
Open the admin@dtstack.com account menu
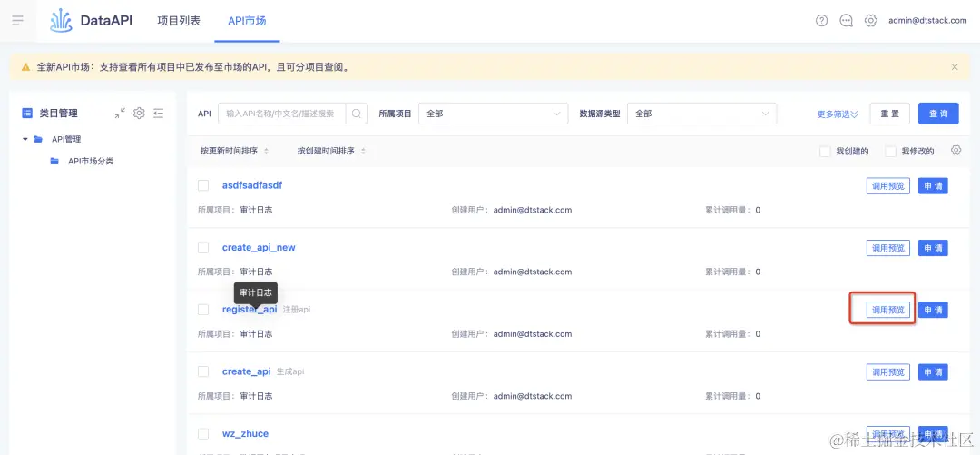[927, 21]
